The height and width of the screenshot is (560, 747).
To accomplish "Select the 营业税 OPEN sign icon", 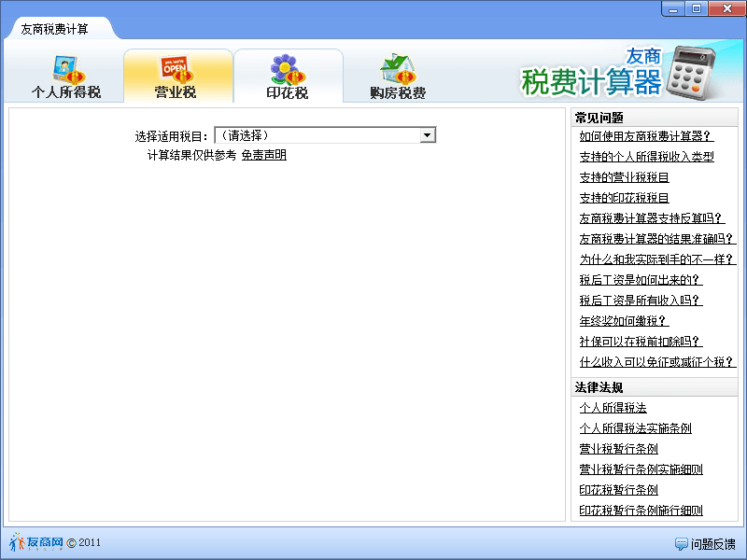I will [176, 69].
